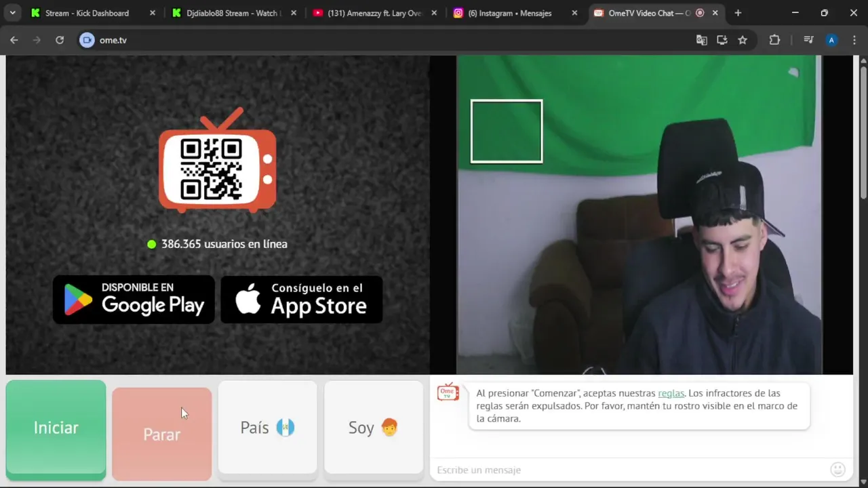The image size is (868, 488).
Task: Click the translate page icon
Action: point(702,40)
